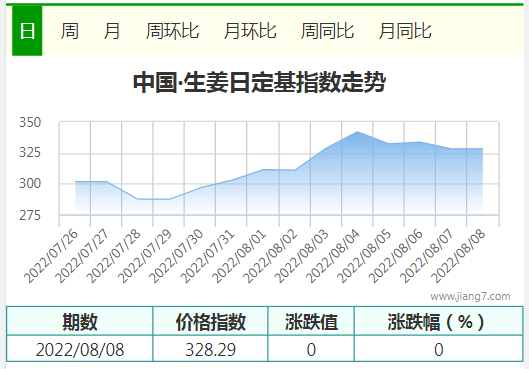The image size is (529, 369).
Task: Click the 0 value in the 涨跌值 column
Action: pyautogui.click(x=311, y=349)
